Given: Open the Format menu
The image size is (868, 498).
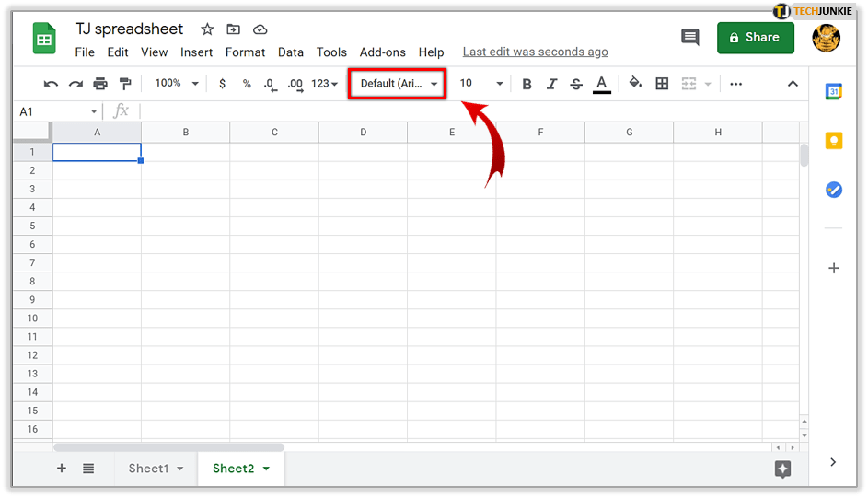Looking at the screenshot, I should coord(245,52).
